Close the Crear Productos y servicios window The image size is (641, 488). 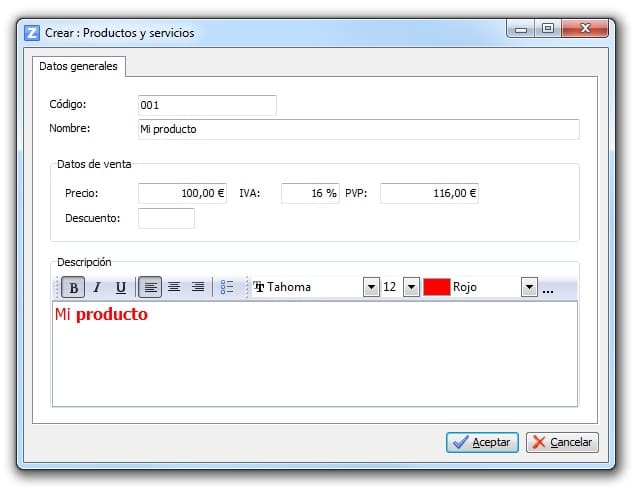585,29
